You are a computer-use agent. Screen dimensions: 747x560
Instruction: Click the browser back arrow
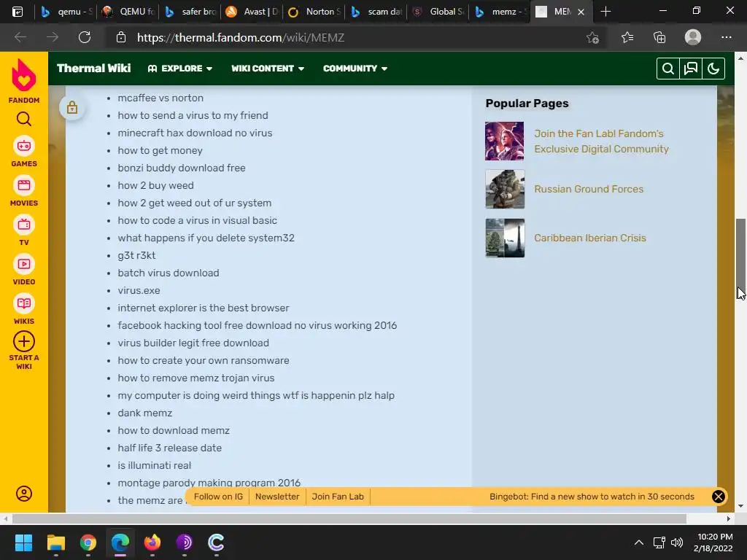[x=20, y=37]
